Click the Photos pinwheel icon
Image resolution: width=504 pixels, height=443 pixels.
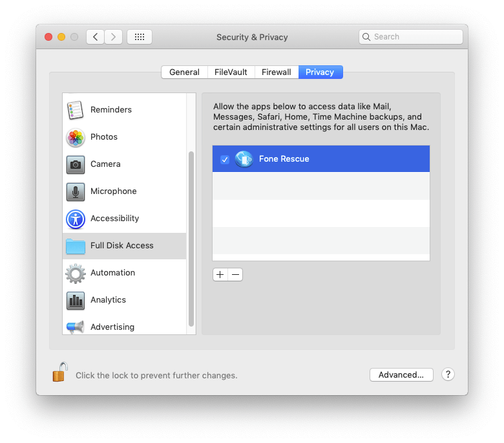pyautogui.click(x=76, y=138)
